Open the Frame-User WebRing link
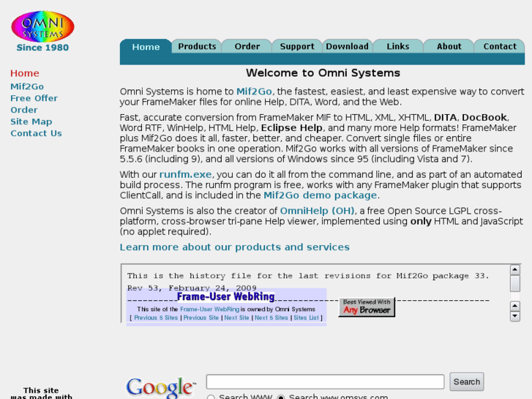 pyautogui.click(x=210, y=310)
